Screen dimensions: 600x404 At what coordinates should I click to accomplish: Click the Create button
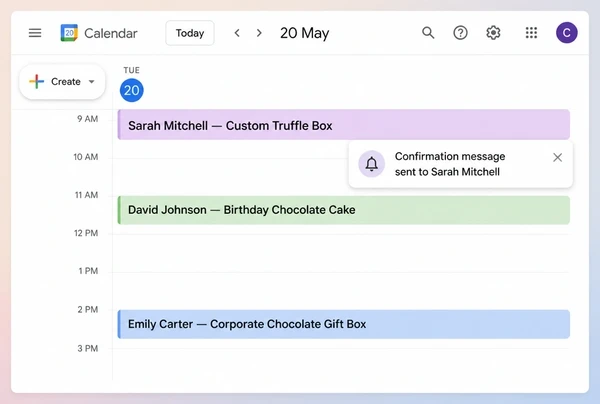[x=62, y=81]
